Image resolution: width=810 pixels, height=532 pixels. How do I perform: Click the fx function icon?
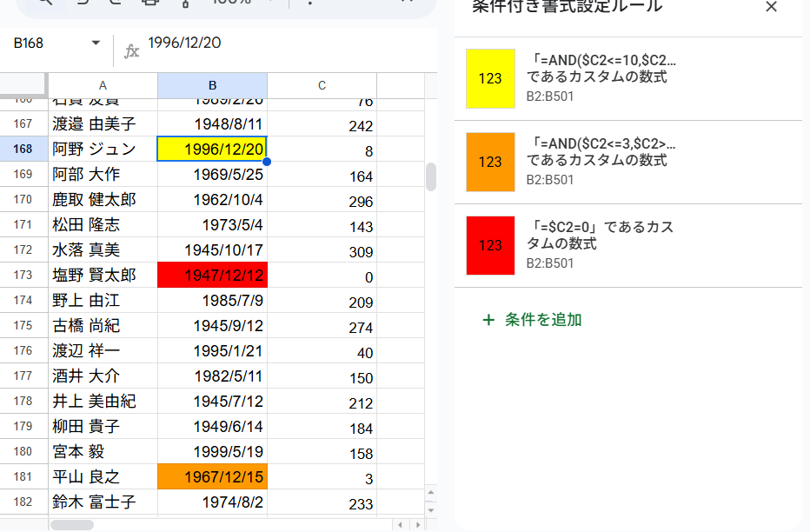click(131, 51)
